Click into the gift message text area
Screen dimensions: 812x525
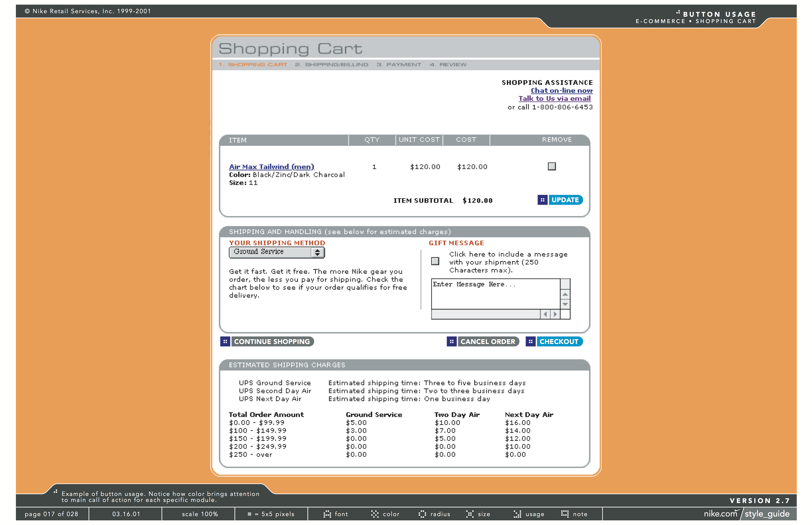coord(496,294)
